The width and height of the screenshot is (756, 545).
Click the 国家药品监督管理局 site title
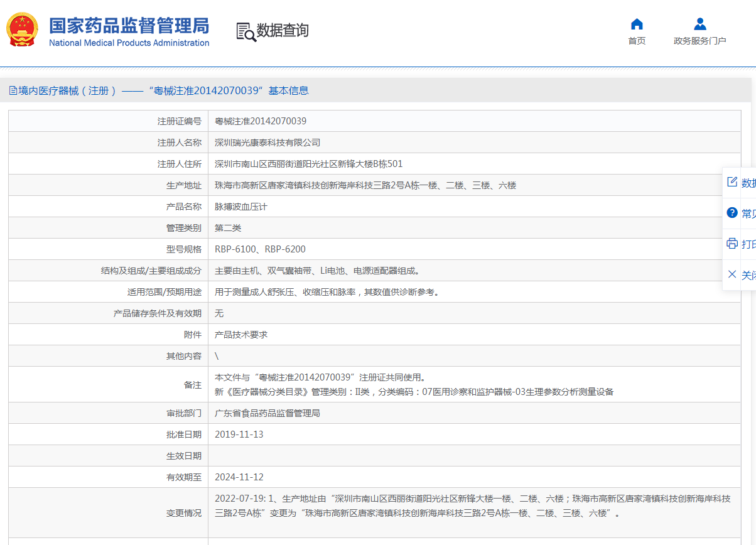click(129, 26)
